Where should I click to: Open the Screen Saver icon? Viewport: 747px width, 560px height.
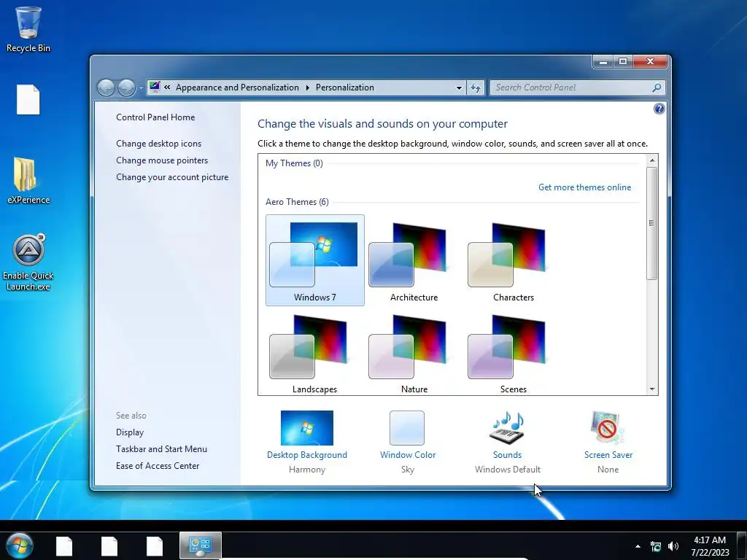pos(608,428)
